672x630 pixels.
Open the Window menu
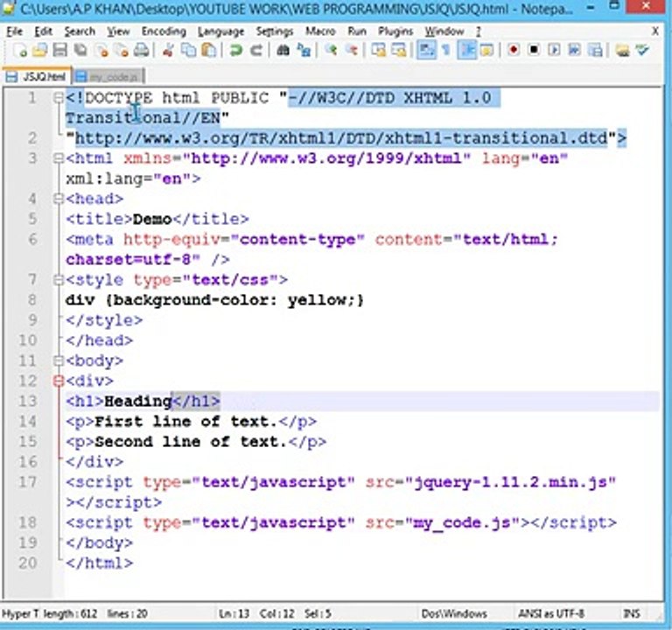tap(444, 31)
